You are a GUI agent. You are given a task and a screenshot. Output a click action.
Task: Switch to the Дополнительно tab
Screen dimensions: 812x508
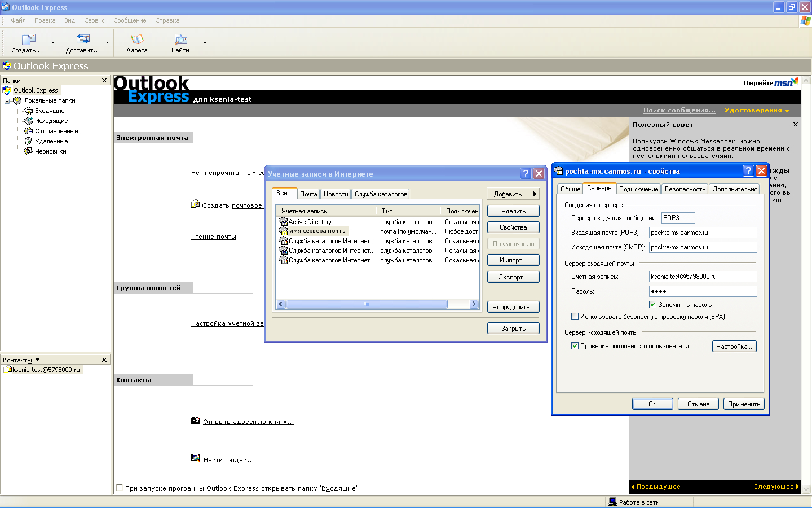pos(735,189)
